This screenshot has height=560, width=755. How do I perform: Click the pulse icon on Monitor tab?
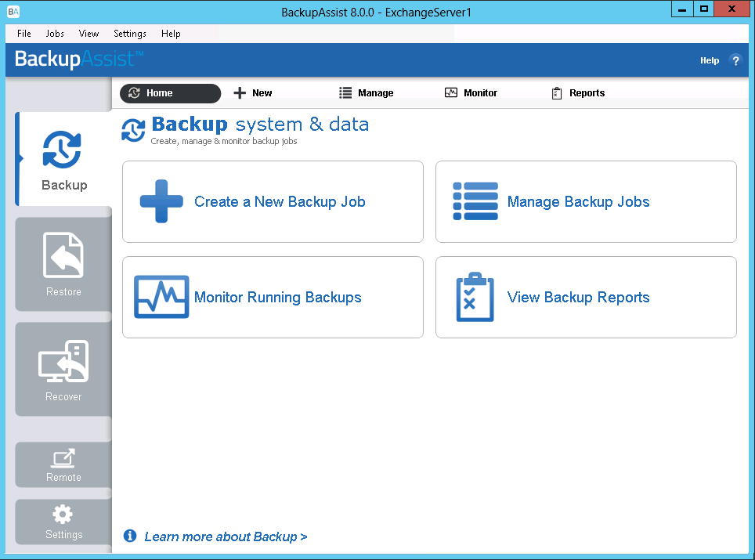click(x=450, y=92)
